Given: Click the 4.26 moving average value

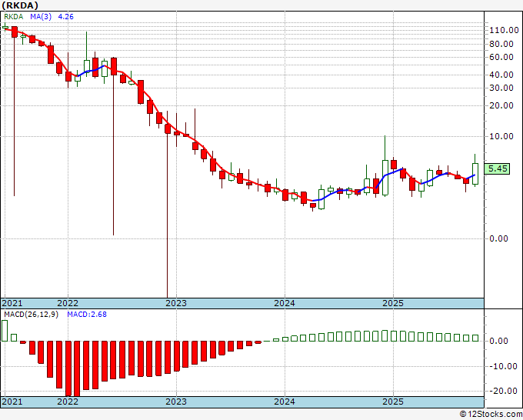Looking at the screenshot, I should click(x=65, y=17).
